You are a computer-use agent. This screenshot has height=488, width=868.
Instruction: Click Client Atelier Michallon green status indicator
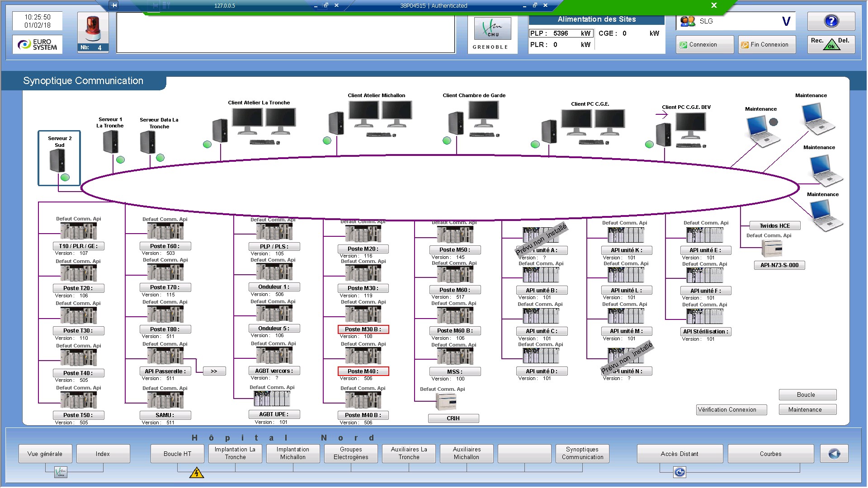pos(327,141)
